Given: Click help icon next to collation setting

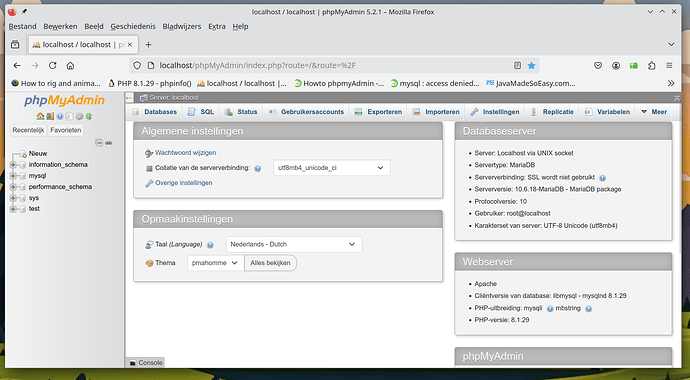Looking at the screenshot, I should coord(258,168).
